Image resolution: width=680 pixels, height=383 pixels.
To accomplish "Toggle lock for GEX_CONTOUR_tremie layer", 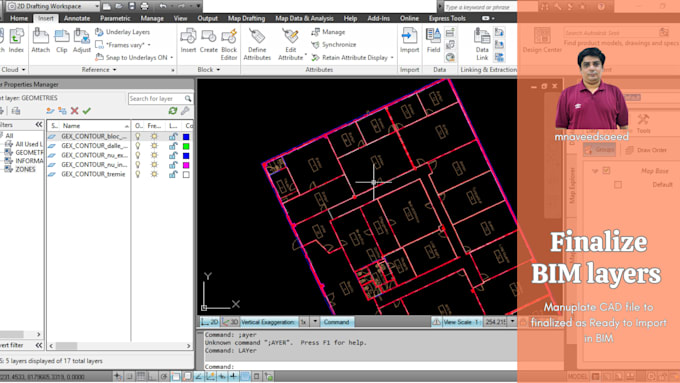I will point(173,174).
